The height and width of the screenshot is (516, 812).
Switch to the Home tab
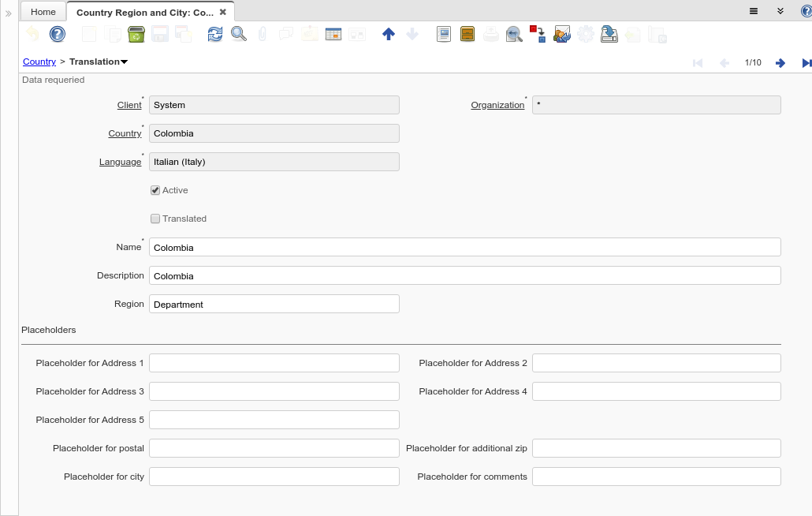(43, 12)
